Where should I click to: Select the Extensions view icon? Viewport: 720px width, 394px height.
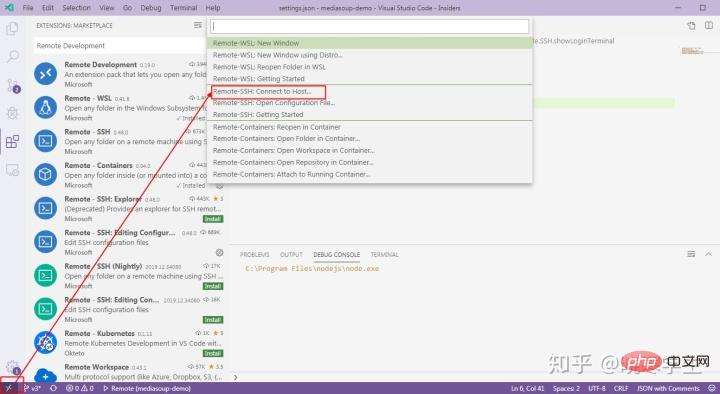coord(12,141)
